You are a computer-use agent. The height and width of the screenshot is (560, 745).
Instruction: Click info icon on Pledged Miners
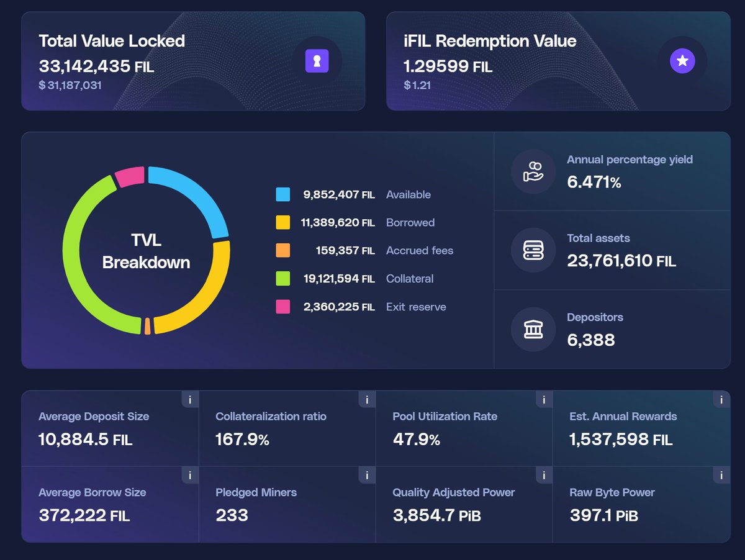(x=367, y=476)
